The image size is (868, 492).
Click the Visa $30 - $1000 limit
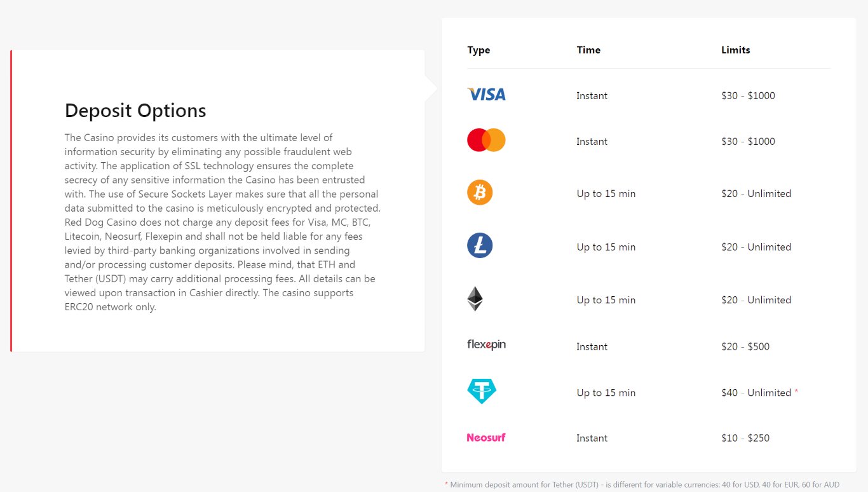pos(748,96)
